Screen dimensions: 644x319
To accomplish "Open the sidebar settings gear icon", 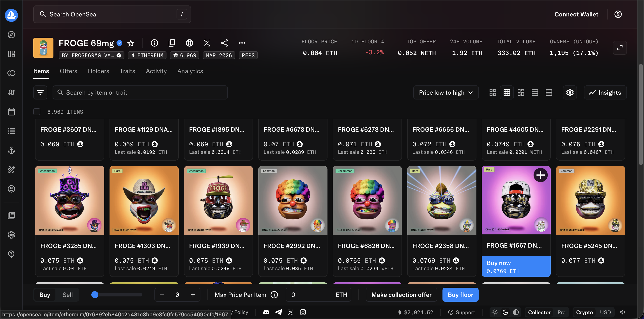I will [x=11, y=235].
